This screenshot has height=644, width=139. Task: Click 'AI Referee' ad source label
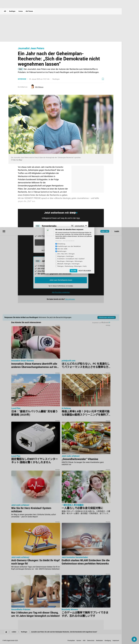66,408
